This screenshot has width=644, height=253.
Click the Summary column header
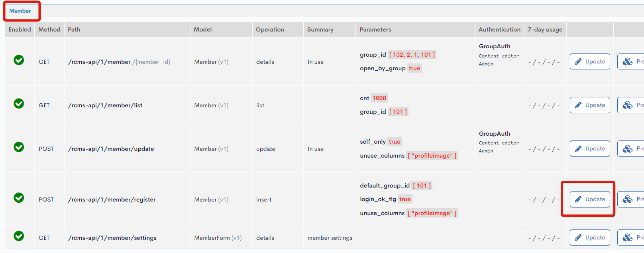tap(330, 30)
